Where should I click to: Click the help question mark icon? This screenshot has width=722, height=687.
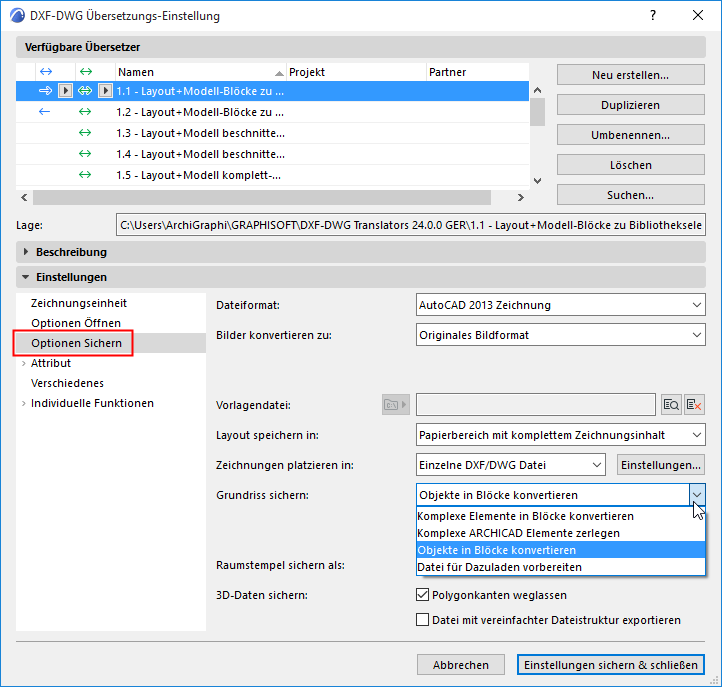[653, 15]
